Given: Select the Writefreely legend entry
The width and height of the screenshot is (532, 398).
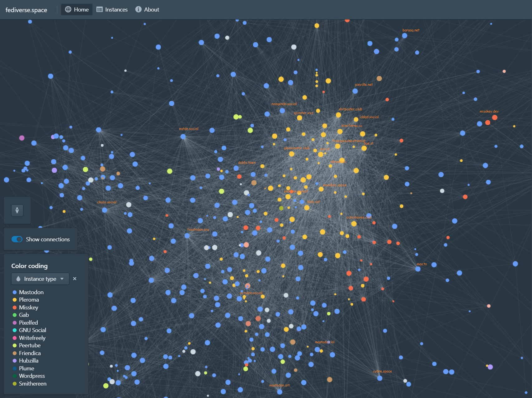Looking at the screenshot, I should (29, 338).
